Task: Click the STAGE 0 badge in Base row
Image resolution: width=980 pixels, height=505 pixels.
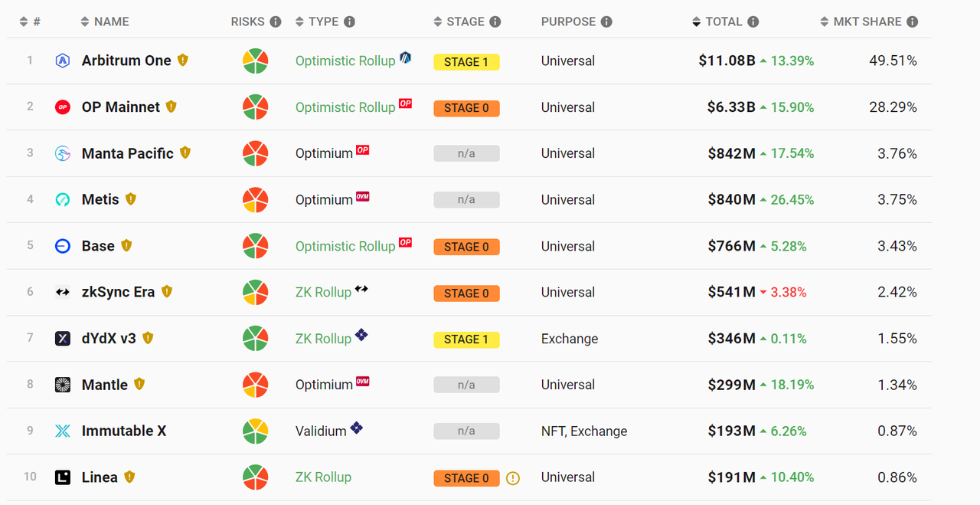Action: (466, 247)
